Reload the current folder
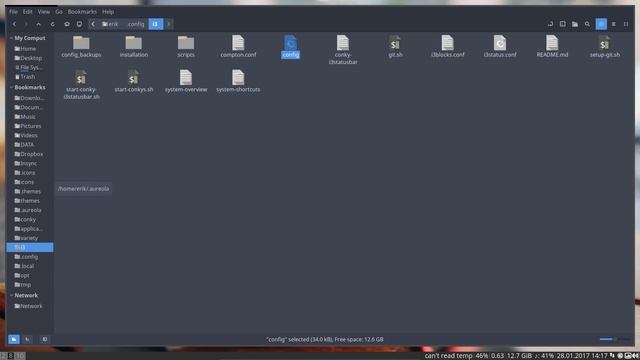This screenshot has width=640, height=360. [x=52, y=24]
